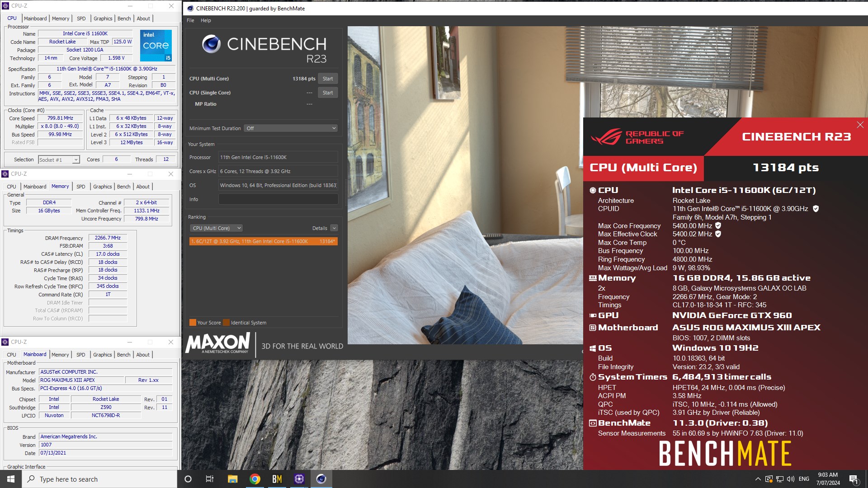Click the Motherboard section icon in the BenchMate overlay
The width and height of the screenshot is (868, 488).
593,328
